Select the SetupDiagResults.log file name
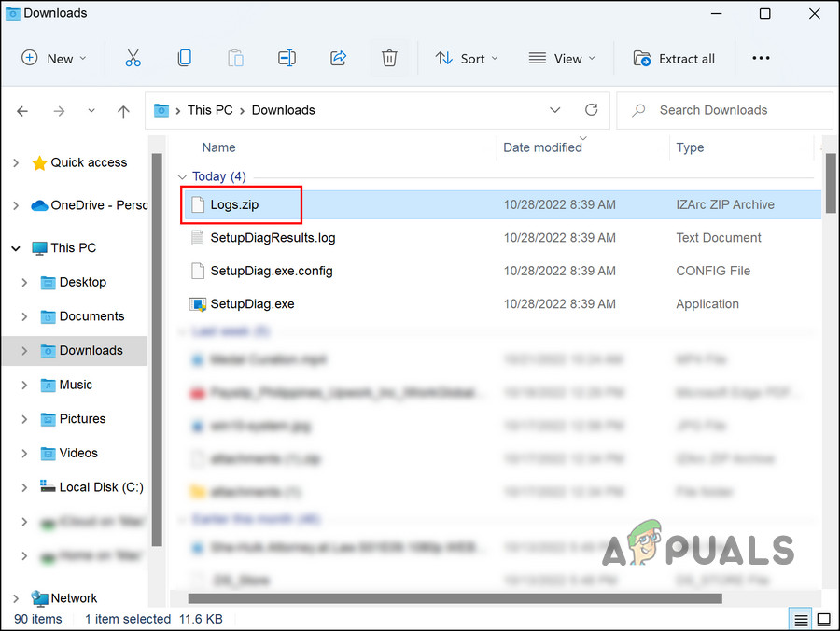Screen dimensions: 840x631 pos(273,238)
